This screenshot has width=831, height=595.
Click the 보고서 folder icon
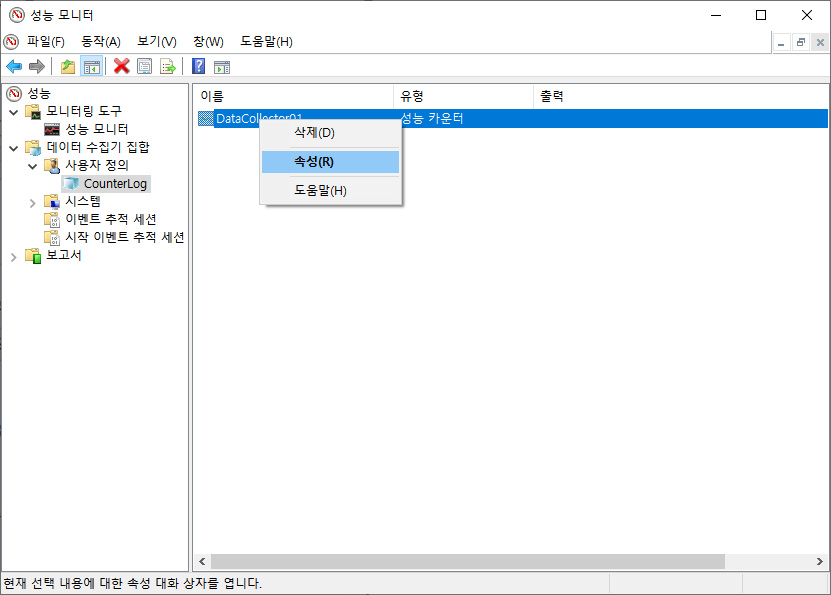(x=33, y=255)
